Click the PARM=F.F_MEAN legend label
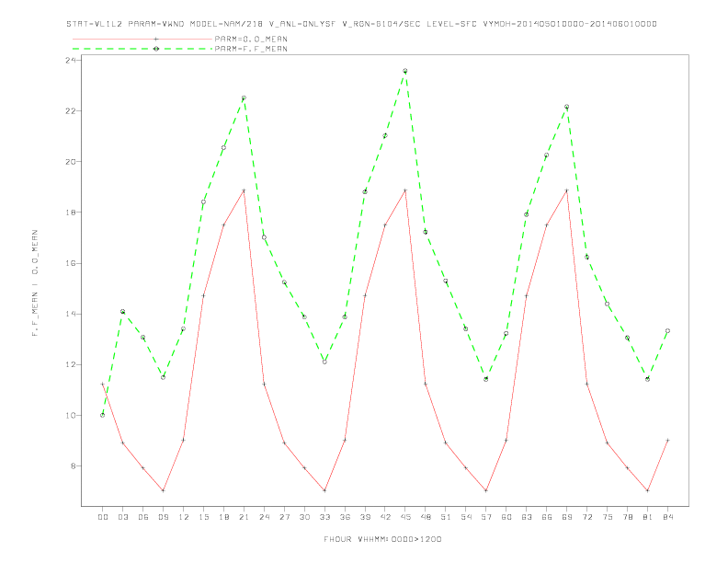728x563 pixels. point(251,49)
